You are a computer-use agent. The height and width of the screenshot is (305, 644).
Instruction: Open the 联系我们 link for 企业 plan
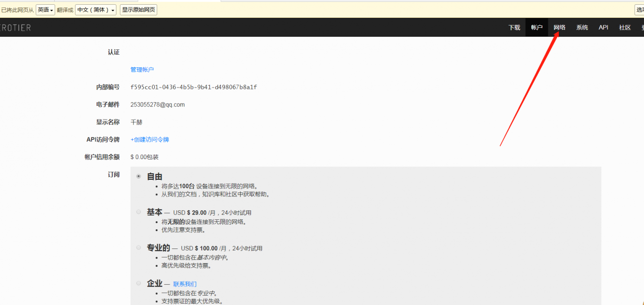[x=185, y=284]
